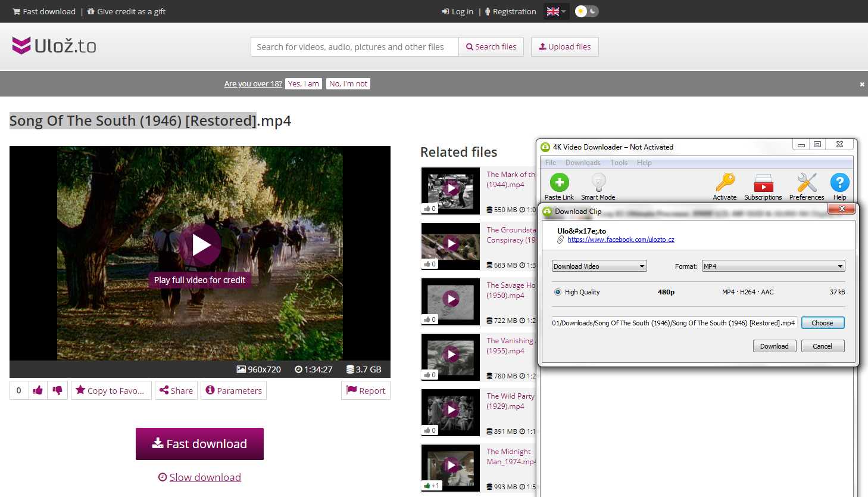Play the video with center play button
The width and height of the screenshot is (868, 497).
[x=201, y=244]
